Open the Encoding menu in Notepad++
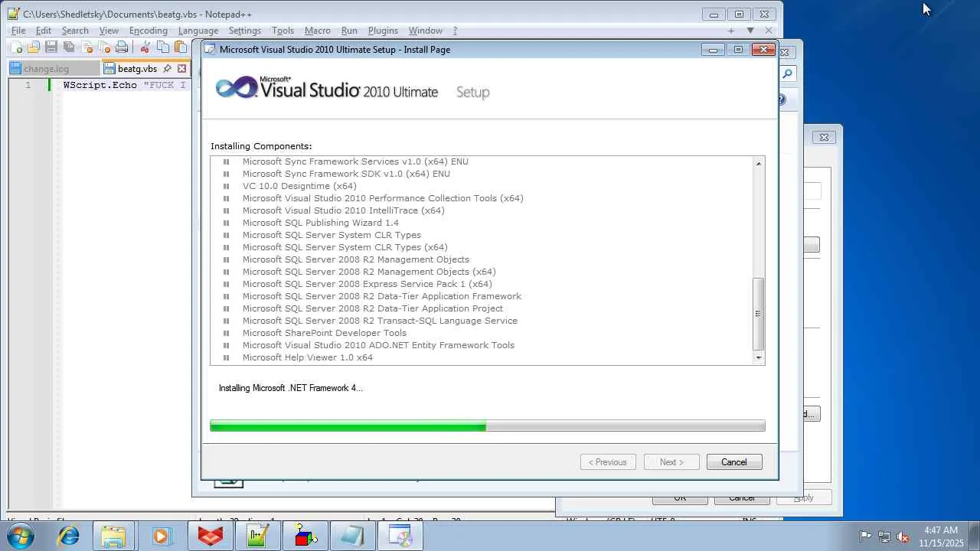This screenshot has height=551, width=980. click(x=149, y=31)
